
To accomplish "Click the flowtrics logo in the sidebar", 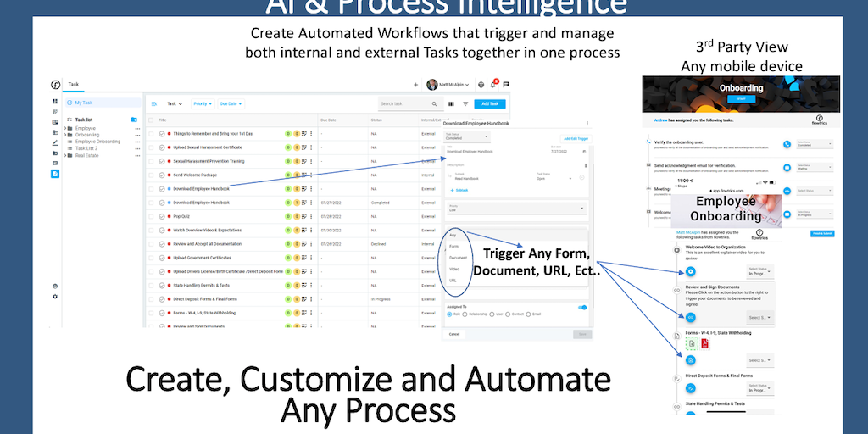I will pyautogui.click(x=55, y=85).
